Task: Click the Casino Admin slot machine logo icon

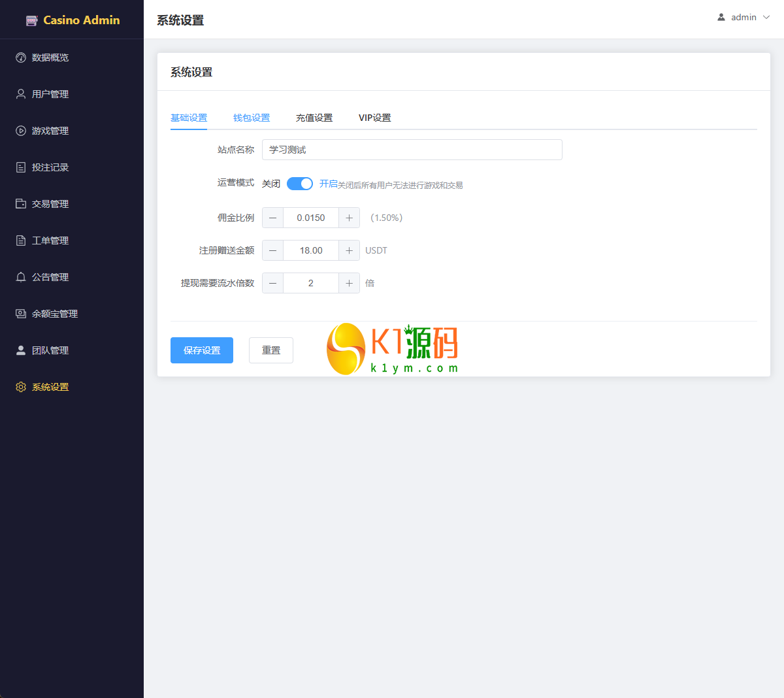Action: [32, 20]
